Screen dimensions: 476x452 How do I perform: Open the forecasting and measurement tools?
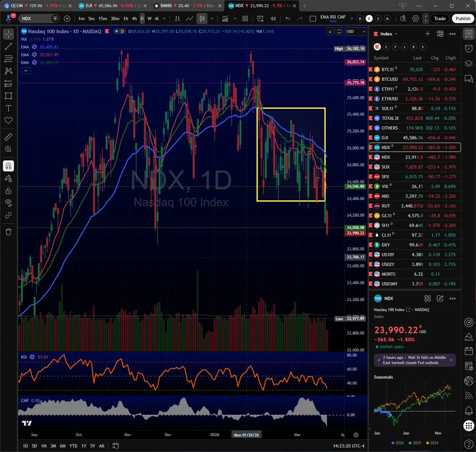pos(8,83)
